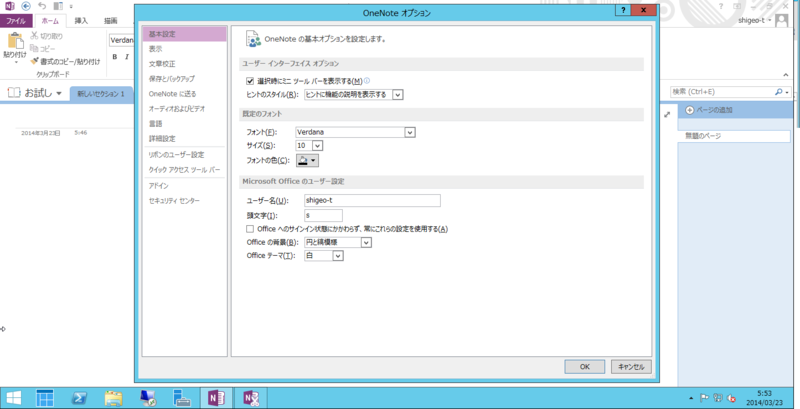Click the Undo arrow icon
This screenshot has width=800, height=409.
tap(42, 7)
